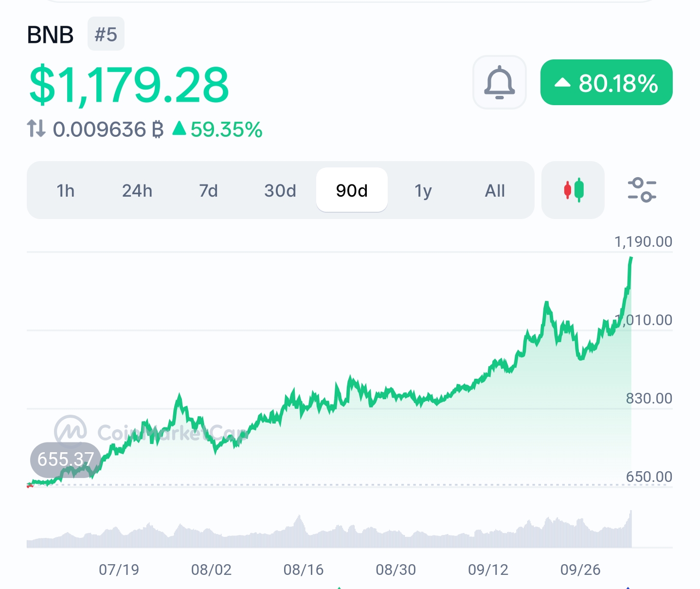
Task: Select the 1h time range
Action: pyautogui.click(x=66, y=190)
